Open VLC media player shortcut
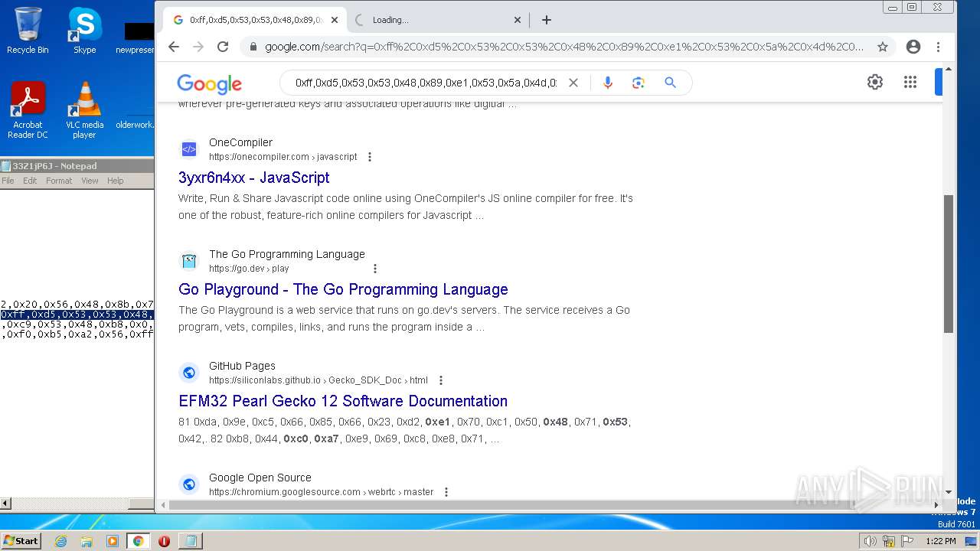This screenshot has height=551, width=980. coord(84,110)
